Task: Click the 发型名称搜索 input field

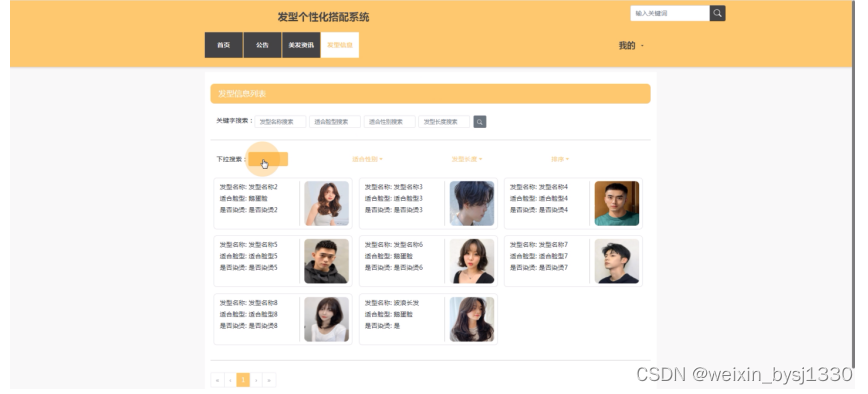Action: click(x=280, y=122)
